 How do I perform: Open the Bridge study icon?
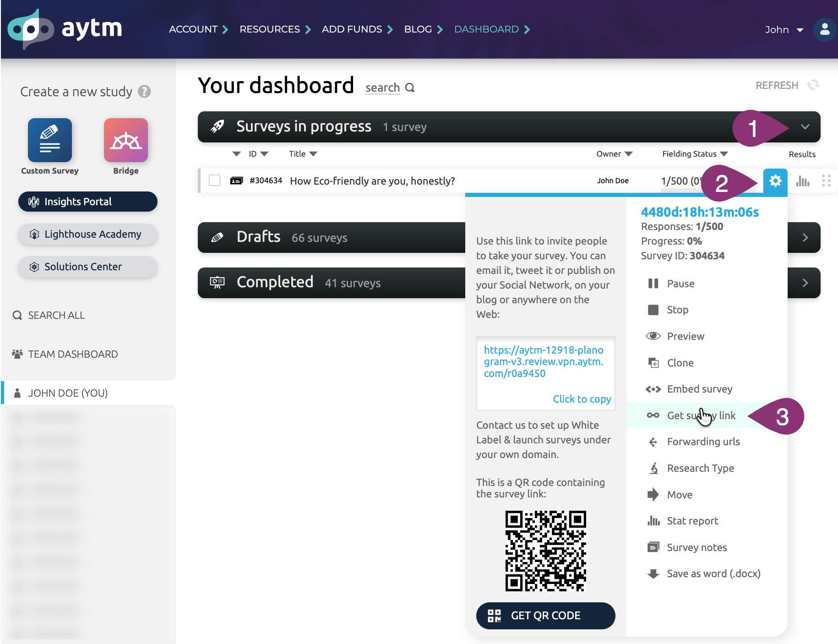click(126, 140)
